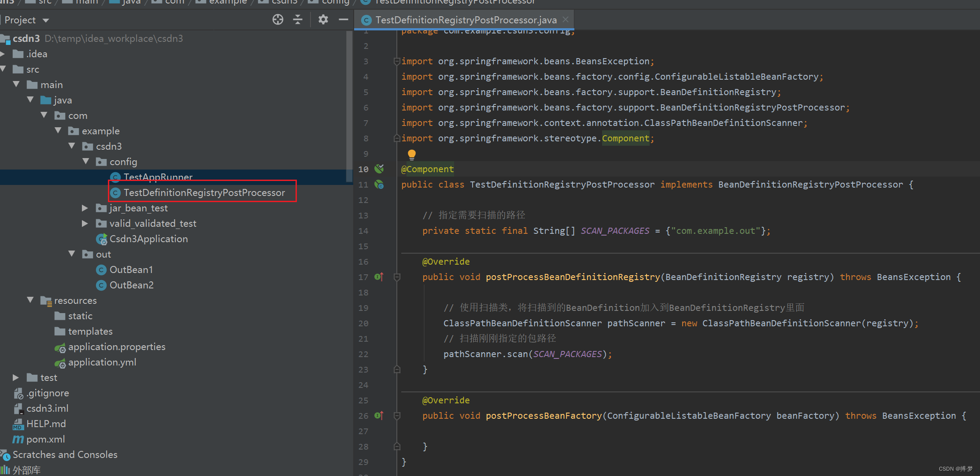
Task: Close the TestDefinitionRegistryPostProcessor.java tab
Action: pyautogui.click(x=566, y=20)
